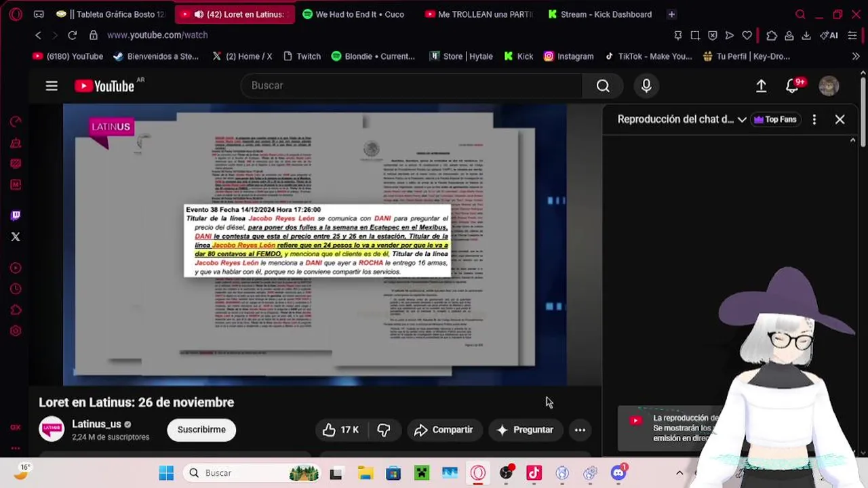Image resolution: width=868 pixels, height=488 pixels.
Task: Open Discord from the taskbar
Action: (x=618, y=473)
